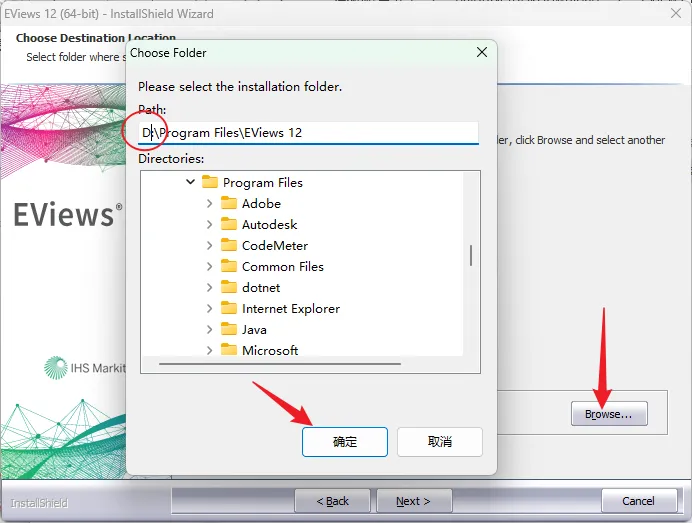The image size is (692, 523).
Task: Go to Next installer step
Action: (x=414, y=501)
